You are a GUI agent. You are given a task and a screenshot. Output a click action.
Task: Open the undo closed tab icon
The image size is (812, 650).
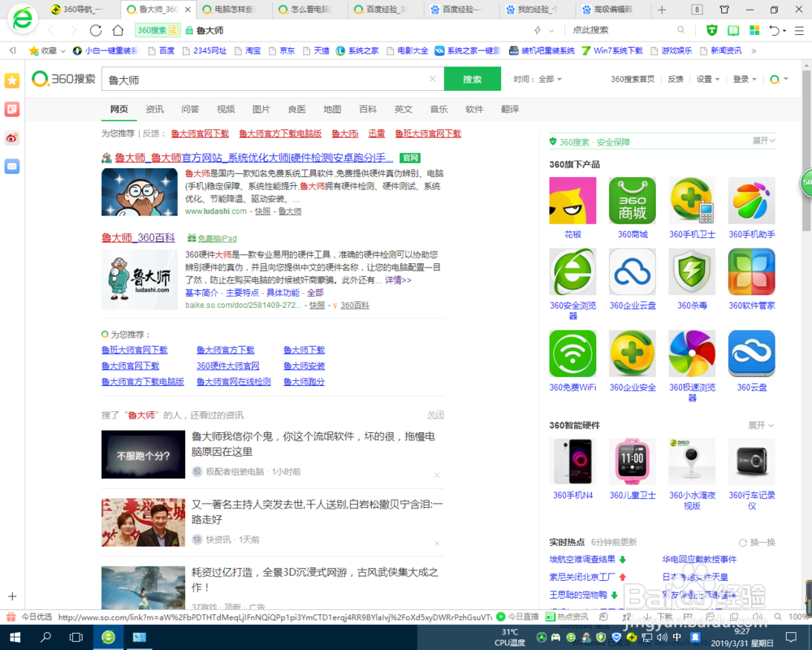(775, 31)
